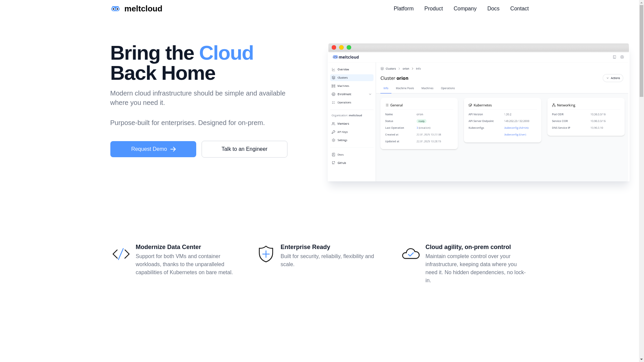Click the cloud checkmark icon
644x362 pixels.
point(411,254)
